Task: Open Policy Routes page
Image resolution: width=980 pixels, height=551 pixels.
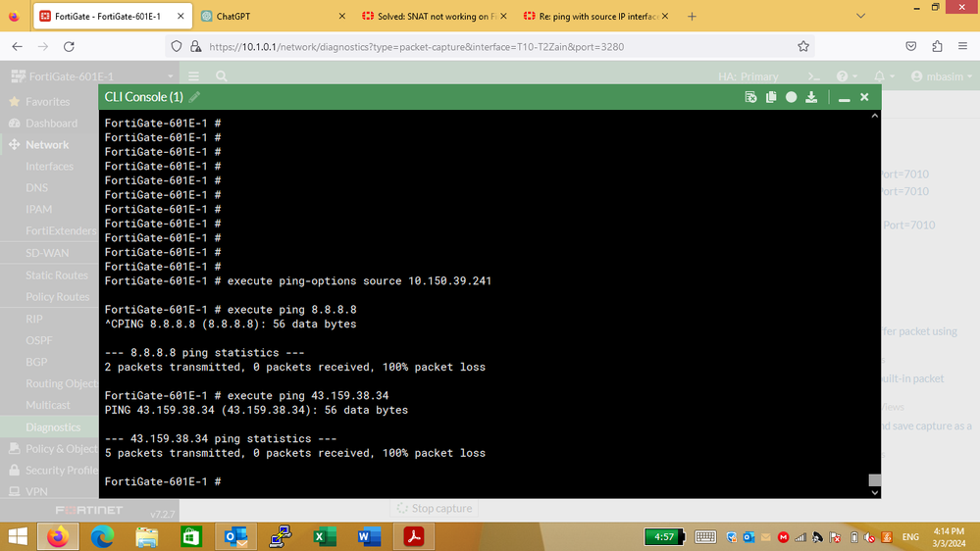Action: click(58, 297)
